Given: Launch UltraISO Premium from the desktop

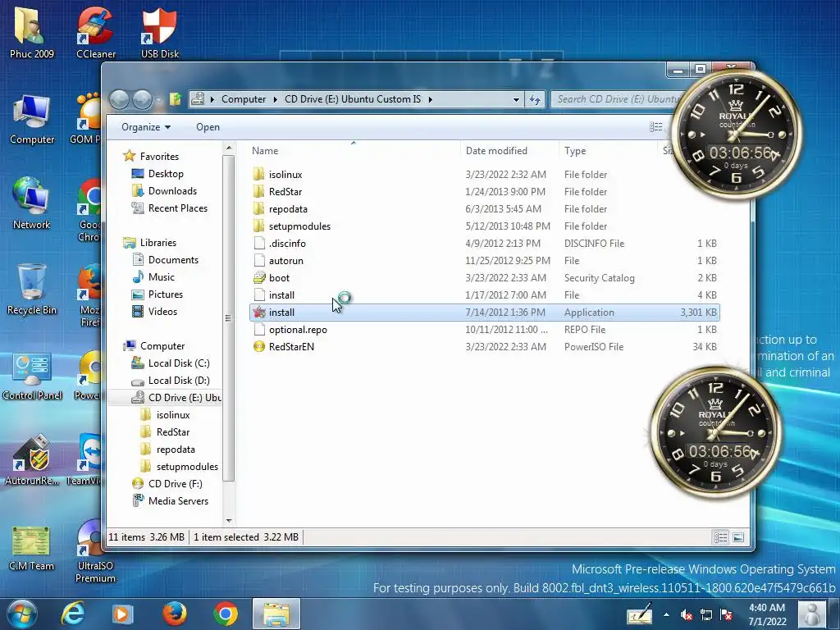Looking at the screenshot, I should (95, 552).
